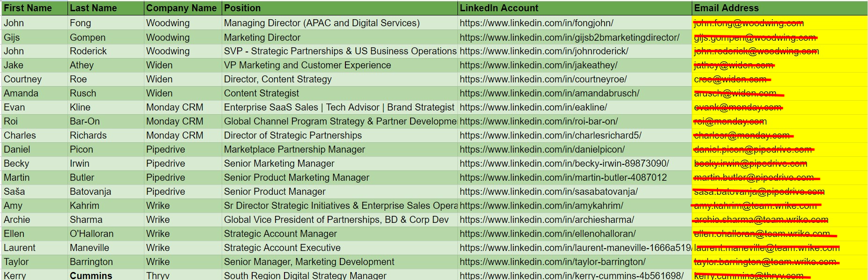Open Archie Sharma's LinkedIn profile URL
The width and height of the screenshot is (868, 280).
(x=546, y=220)
